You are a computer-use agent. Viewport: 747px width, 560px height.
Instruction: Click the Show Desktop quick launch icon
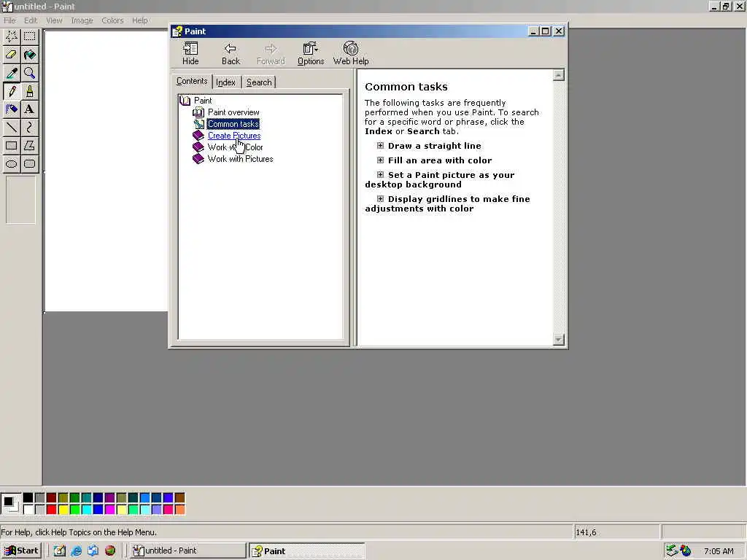[60, 551]
